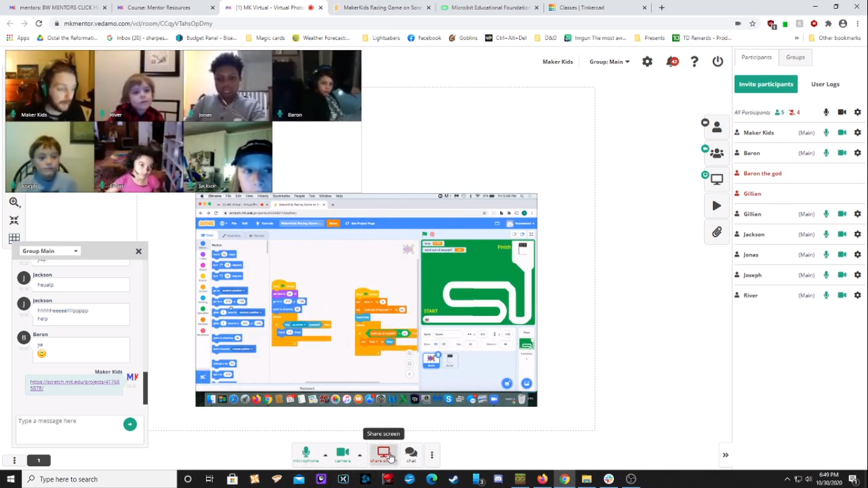868x488 pixels.
Task: Switch to Classes | Tinkercad browser tab
Action: point(597,8)
